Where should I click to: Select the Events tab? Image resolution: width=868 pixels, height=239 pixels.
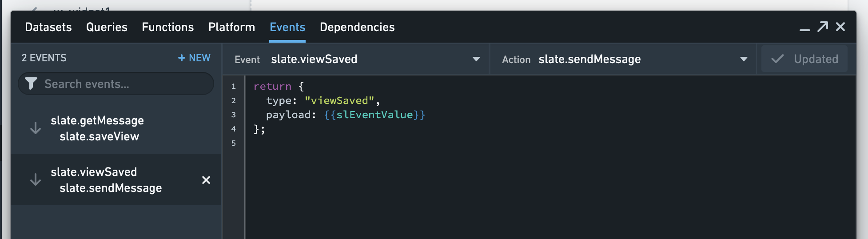[287, 27]
